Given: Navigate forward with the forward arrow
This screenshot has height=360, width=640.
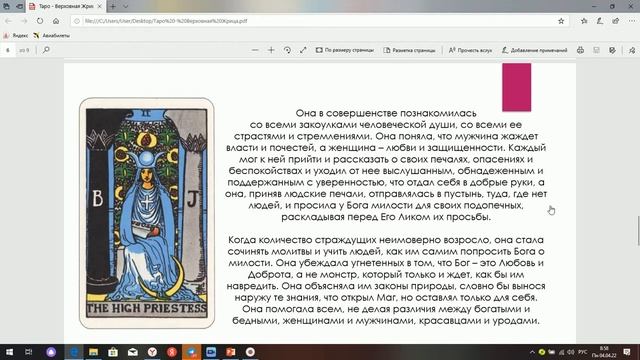Looking at the screenshot, I should (24, 21).
